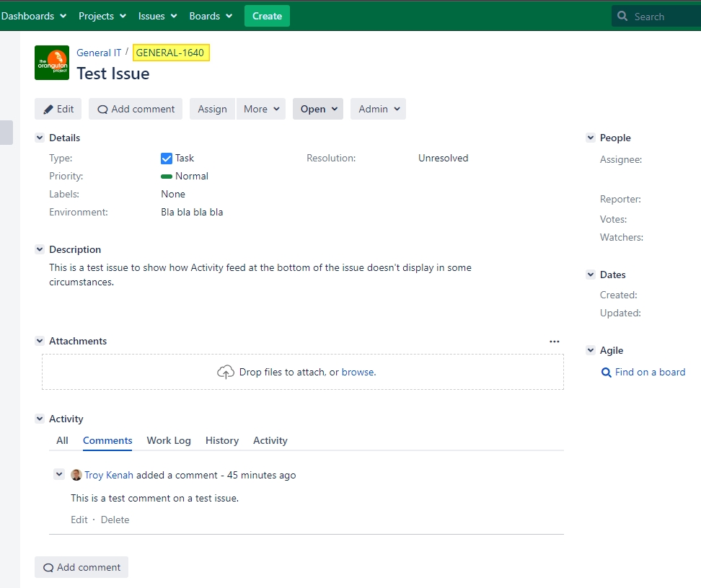
Task: Click the test comment body text
Action: [154, 498]
